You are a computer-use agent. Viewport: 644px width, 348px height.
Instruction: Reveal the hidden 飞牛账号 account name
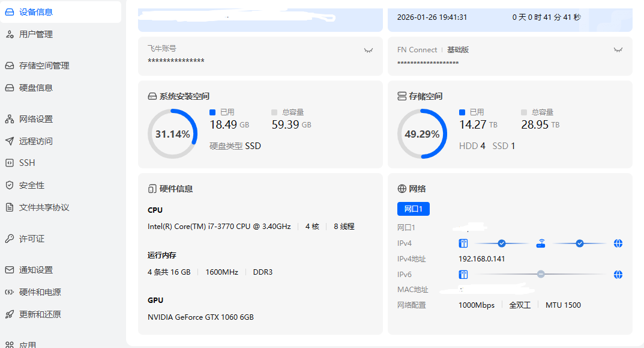coord(369,50)
